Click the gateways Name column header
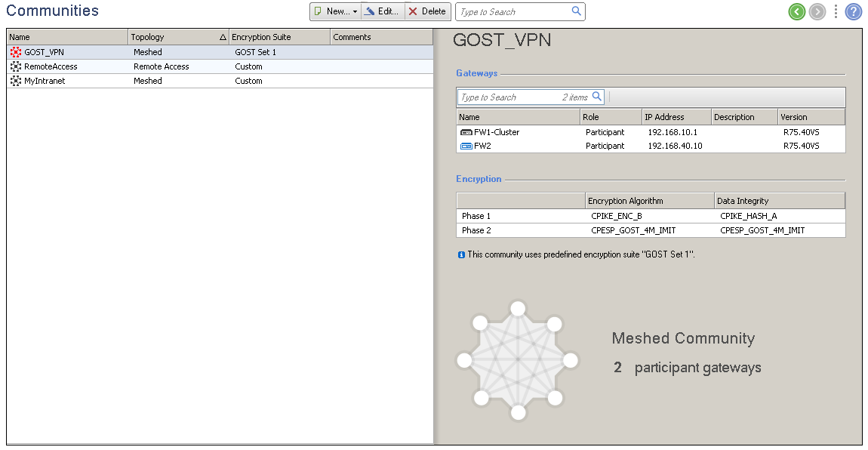 coord(518,117)
